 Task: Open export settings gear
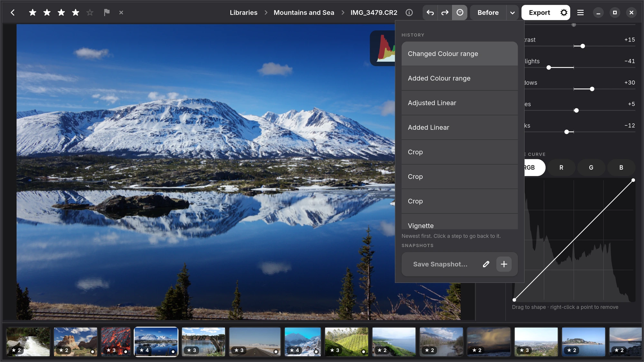[x=564, y=13]
